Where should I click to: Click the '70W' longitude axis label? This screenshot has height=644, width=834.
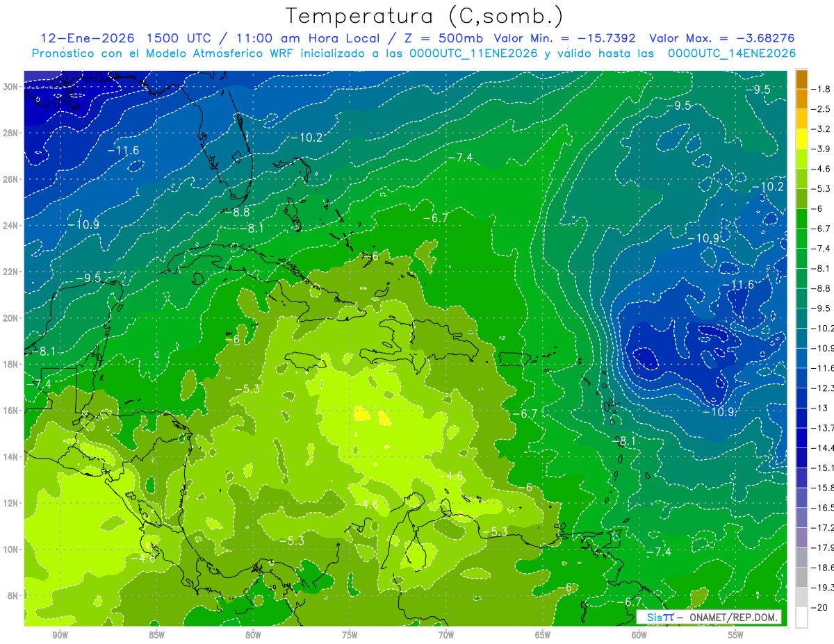pyautogui.click(x=446, y=635)
